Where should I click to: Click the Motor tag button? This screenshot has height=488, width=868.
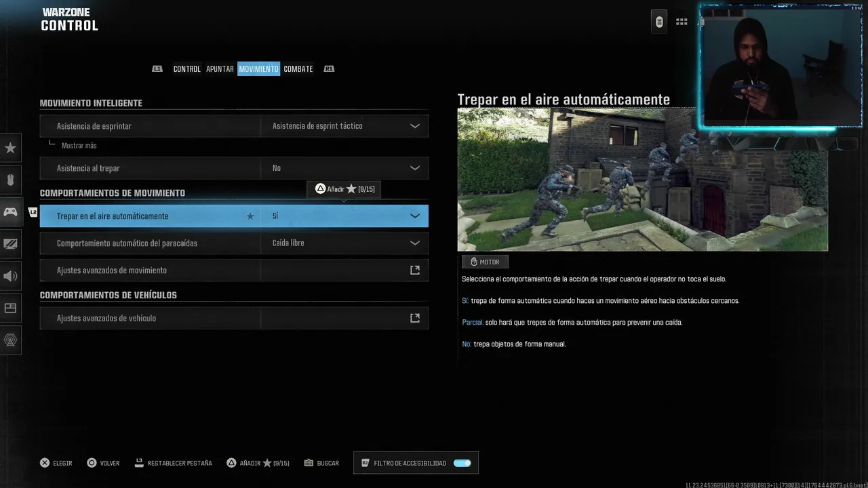tap(485, 262)
